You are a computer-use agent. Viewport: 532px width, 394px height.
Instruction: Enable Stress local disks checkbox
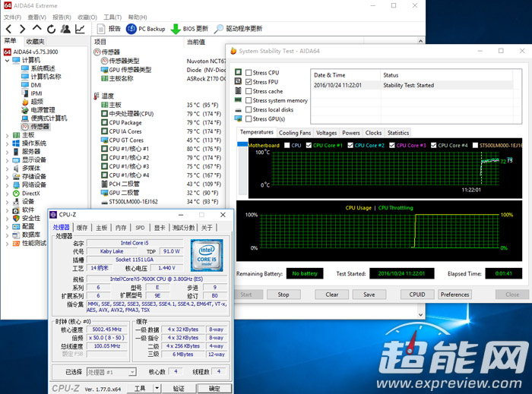click(249, 110)
